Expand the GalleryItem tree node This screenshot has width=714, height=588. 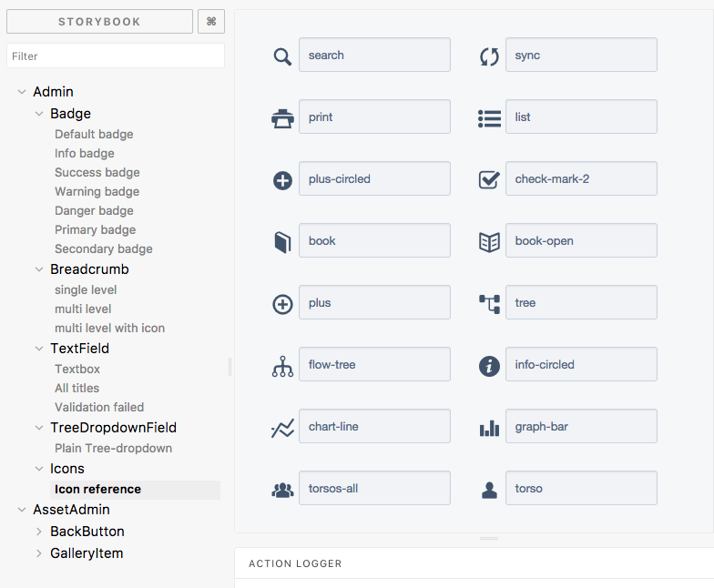[x=39, y=553]
